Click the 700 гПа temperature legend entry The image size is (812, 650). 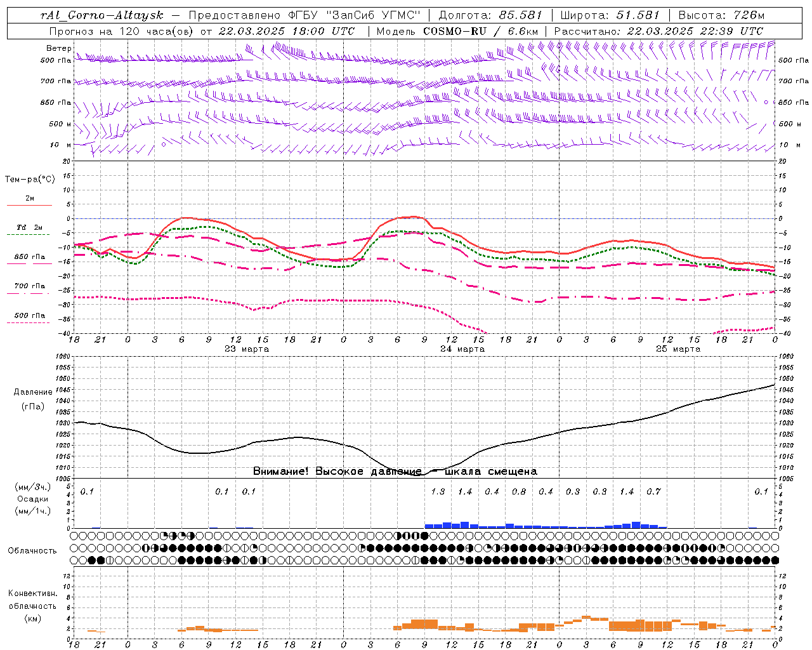point(30,286)
